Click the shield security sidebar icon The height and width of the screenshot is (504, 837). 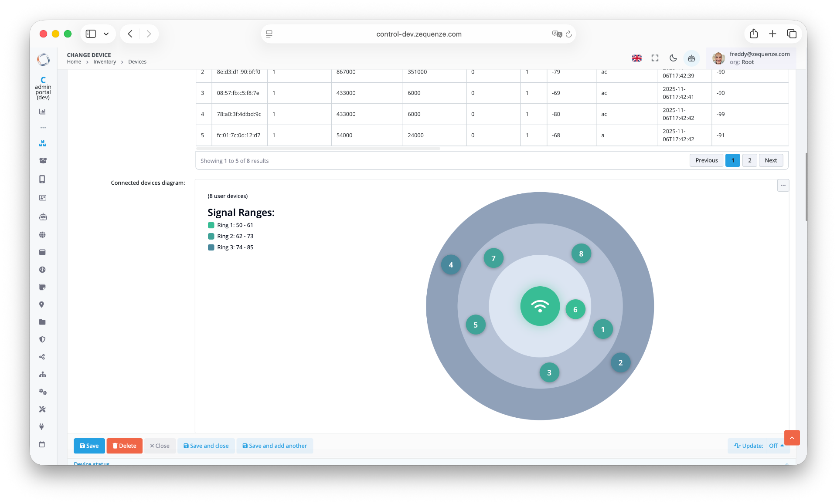(42, 339)
